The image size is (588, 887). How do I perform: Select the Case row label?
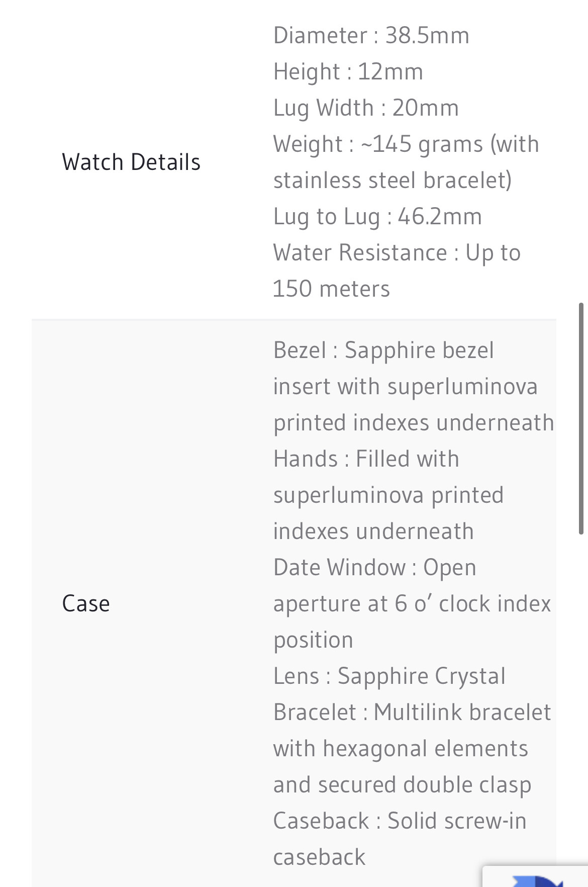click(x=86, y=603)
